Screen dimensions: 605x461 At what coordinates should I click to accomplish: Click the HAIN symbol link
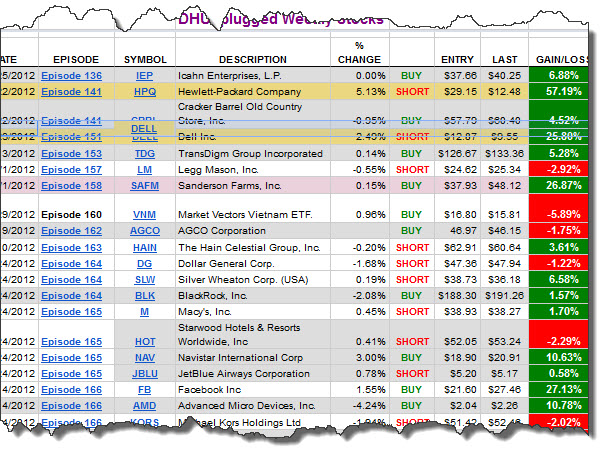click(145, 247)
